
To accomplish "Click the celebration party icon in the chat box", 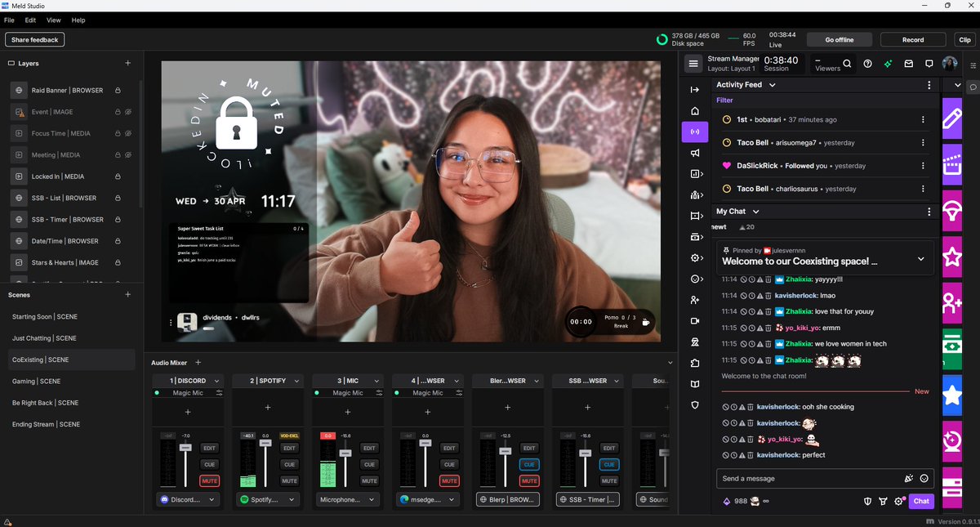I will [908, 479].
